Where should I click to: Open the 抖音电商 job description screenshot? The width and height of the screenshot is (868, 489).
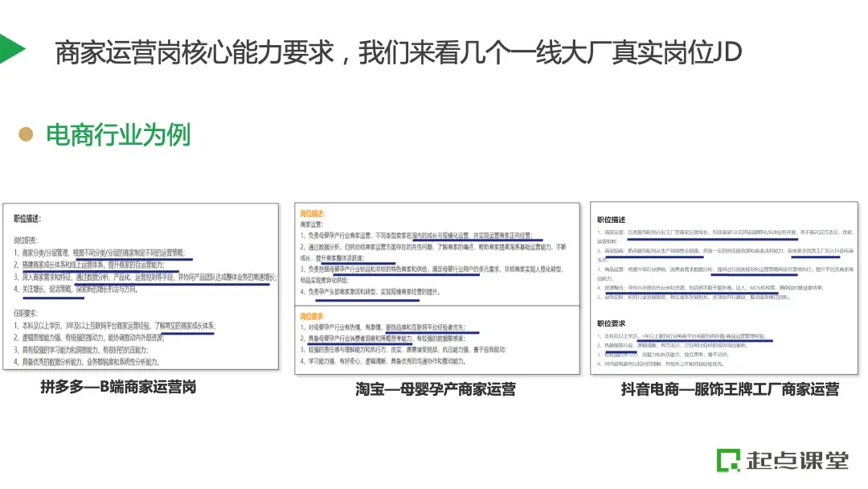[x=724, y=288]
